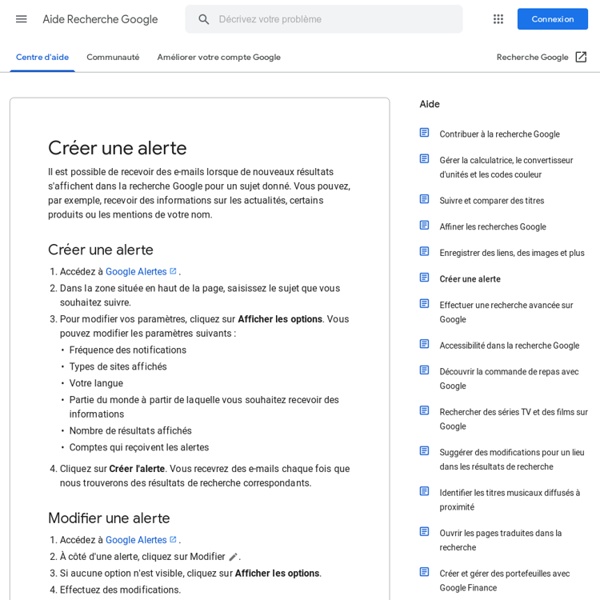Open Découvrir la commande de repas article
Viewport: 600px width, 600px height.
[509, 378]
